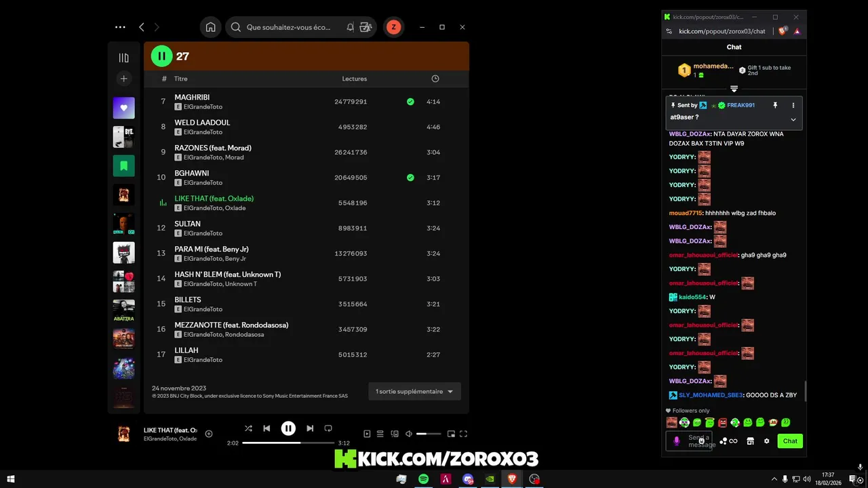The height and width of the screenshot is (488, 868).
Task: Open Spotify Home
Action: tap(210, 27)
